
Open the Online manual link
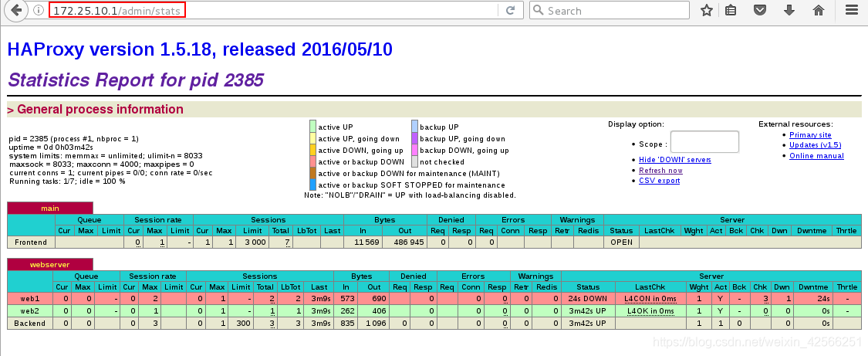(x=816, y=155)
